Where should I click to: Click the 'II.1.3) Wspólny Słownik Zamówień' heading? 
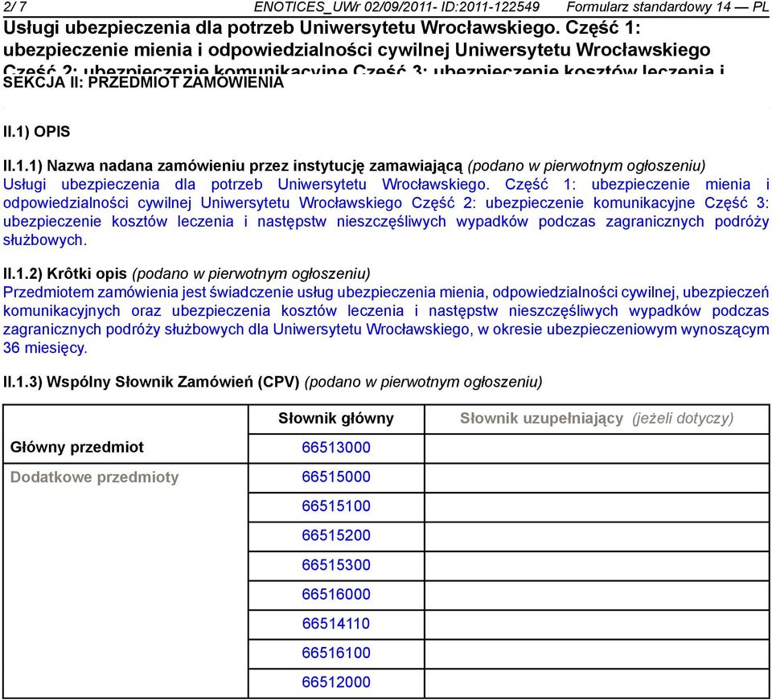(151, 382)
